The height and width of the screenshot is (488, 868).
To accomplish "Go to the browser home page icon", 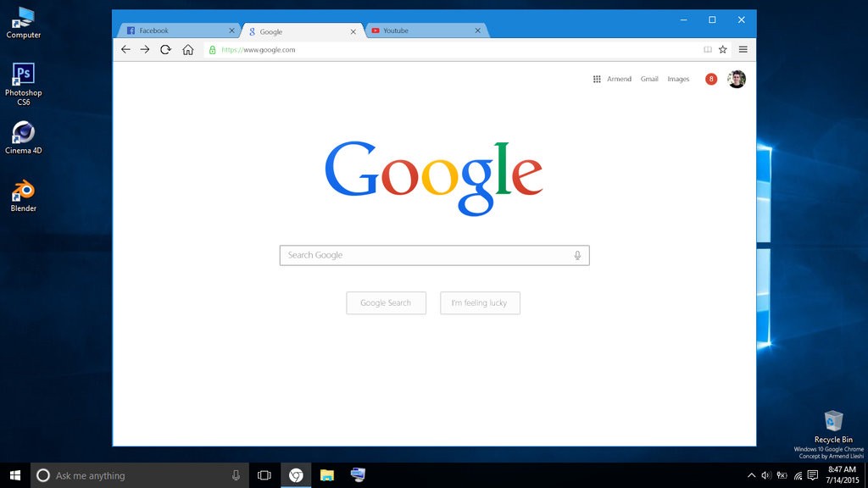I will [x=188, y=50].
